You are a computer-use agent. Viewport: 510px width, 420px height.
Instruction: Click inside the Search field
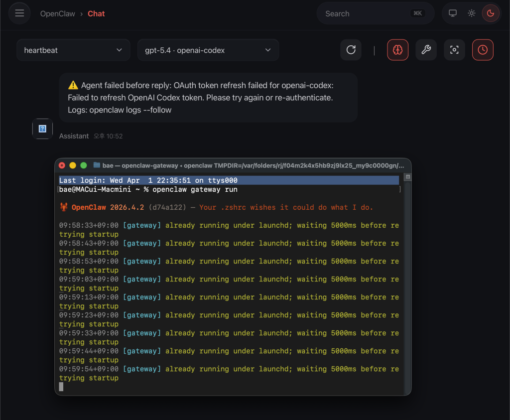(x=364, y=14)
